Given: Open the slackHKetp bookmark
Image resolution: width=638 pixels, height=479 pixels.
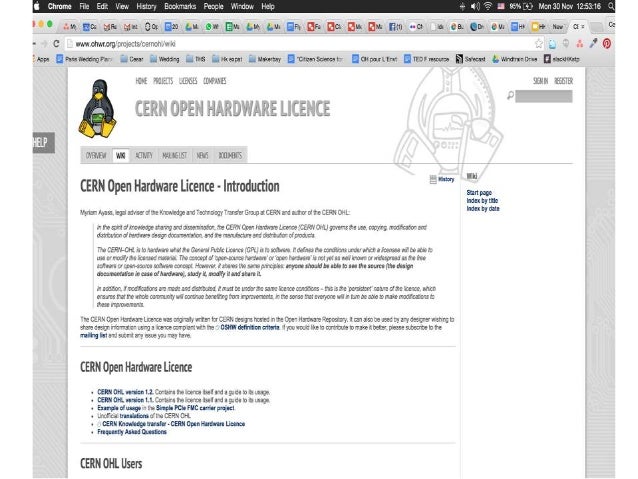Looking at the screenshot, I should point(562,59).
